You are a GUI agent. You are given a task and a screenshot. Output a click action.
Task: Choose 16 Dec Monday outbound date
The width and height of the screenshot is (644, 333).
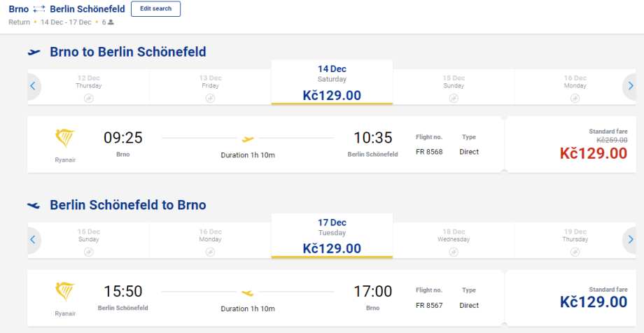pyautogui.click(x=575, y=87)
